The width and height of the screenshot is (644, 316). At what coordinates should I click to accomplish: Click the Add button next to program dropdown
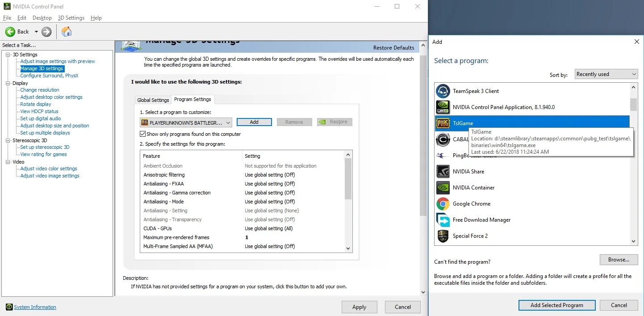(254, 122)
